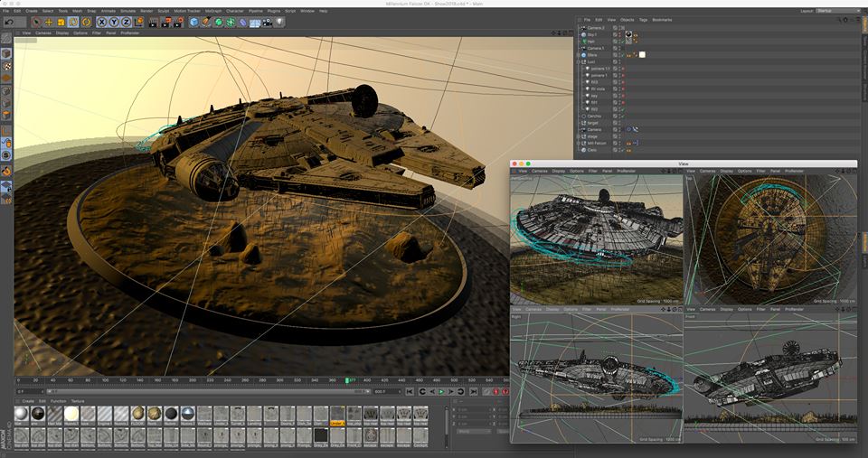
Task: Click the end frame input field
Action: click(x=388, y=392)
